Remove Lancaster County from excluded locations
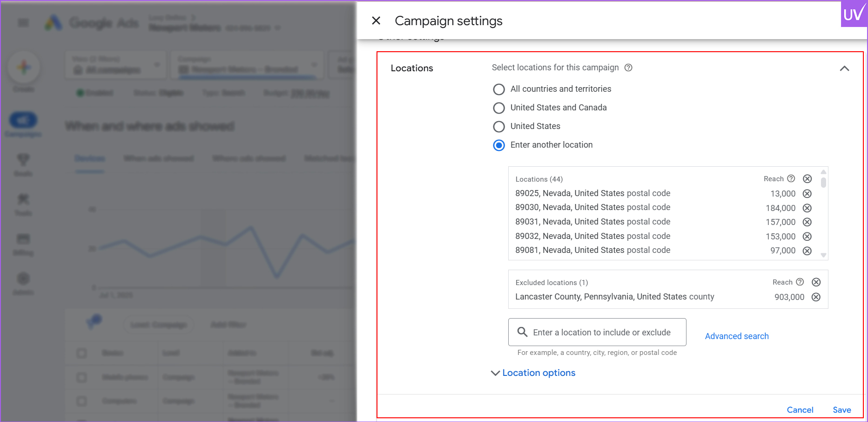The width and height of the screenshot is (868, 422). [816, 297]
